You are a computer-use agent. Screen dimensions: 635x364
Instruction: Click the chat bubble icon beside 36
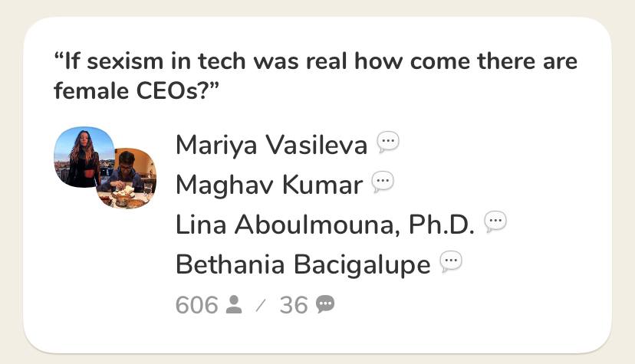325,304
